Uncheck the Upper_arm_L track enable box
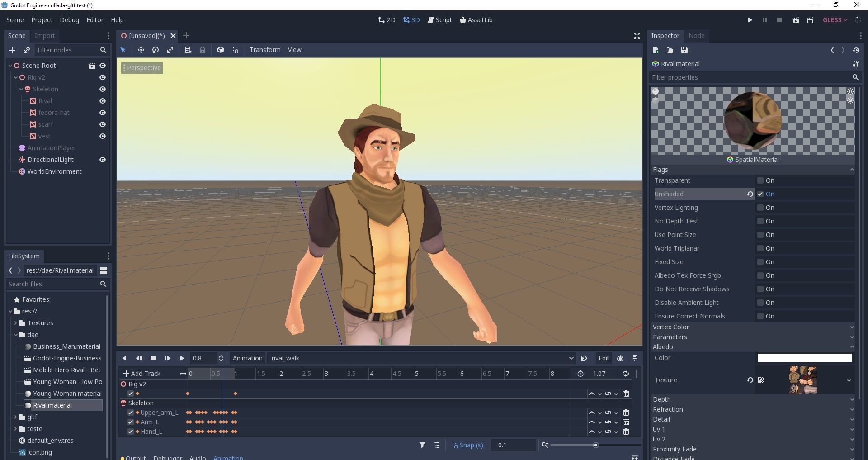 pyautogui.click(x=131, y=413)
